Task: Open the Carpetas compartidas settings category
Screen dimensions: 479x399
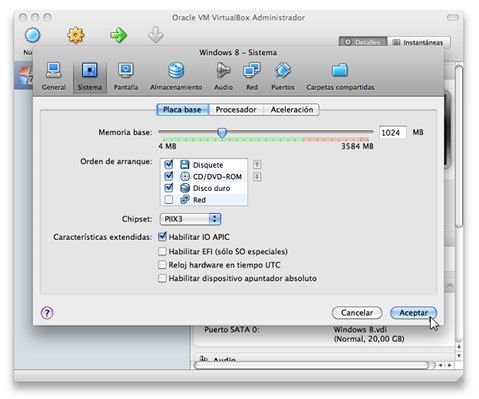Action: click(340, 76)
